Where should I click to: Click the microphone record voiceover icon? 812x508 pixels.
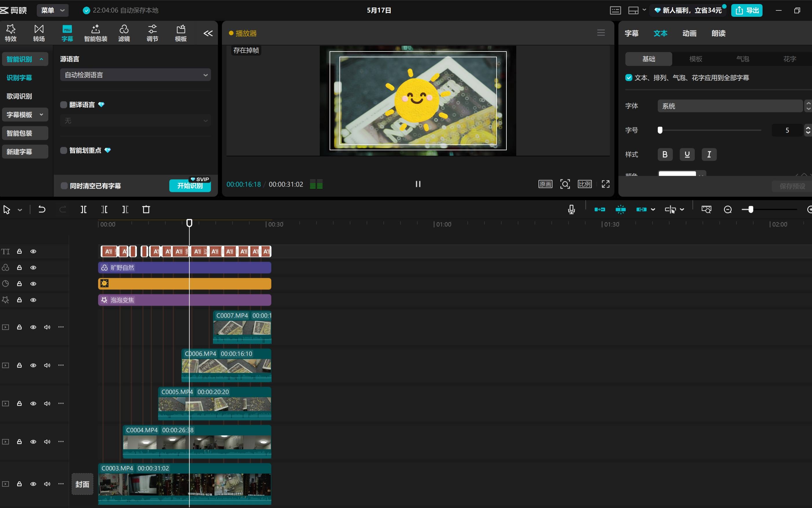pos(571,210)
